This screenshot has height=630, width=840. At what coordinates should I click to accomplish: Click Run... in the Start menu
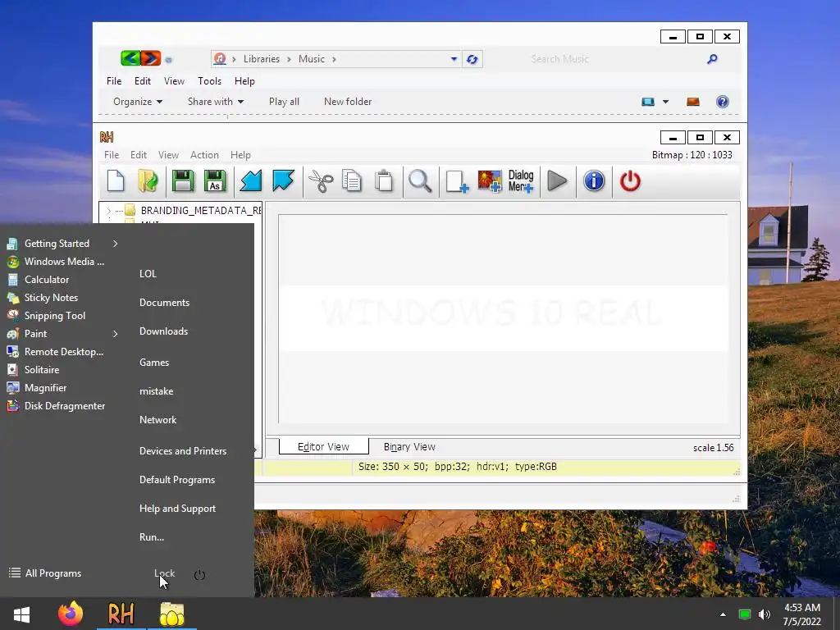click(x=152, y=537)
